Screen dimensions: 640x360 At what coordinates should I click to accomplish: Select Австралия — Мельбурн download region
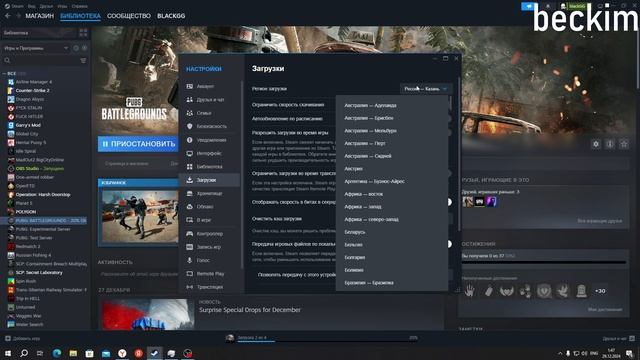tap(370, 131)
